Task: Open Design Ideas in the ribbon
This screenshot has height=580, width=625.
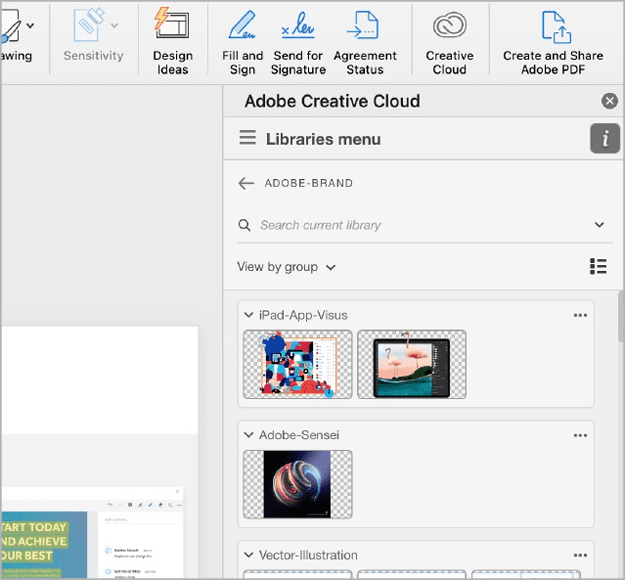Action: pyautogui.click(x=172, y=41)
